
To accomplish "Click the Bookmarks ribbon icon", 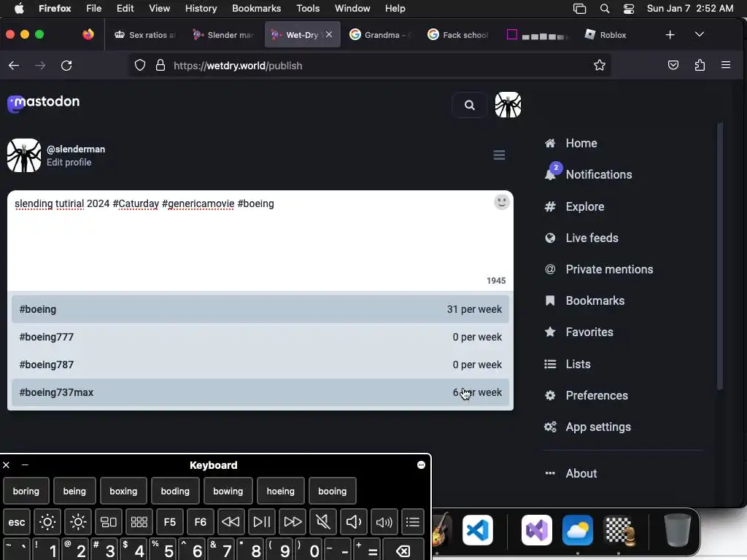I will 550,301.
